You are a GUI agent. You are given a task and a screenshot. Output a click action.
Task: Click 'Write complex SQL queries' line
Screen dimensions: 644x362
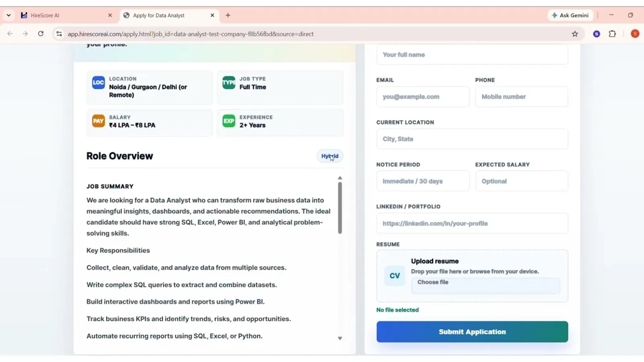(x=182, y=285)
